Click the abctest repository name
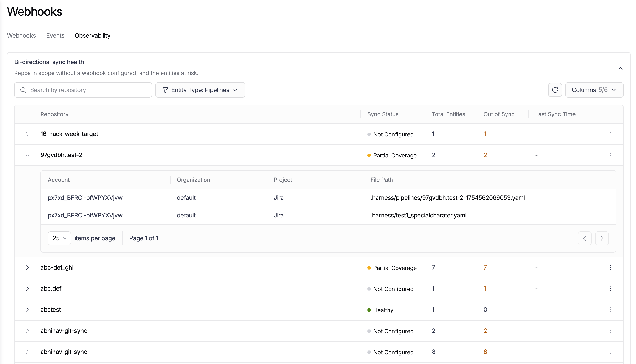This screenshot has height=364, width=636. click(51, 310)
